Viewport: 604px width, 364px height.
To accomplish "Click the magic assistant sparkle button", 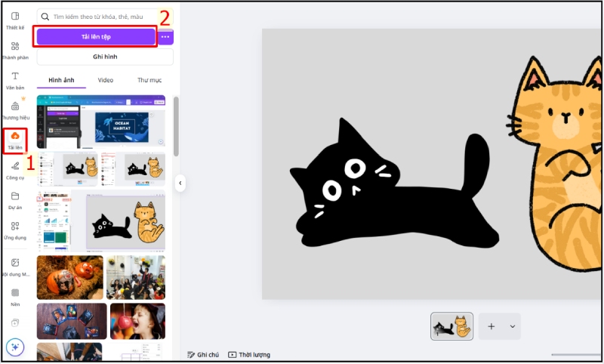I will pos(15,347).
